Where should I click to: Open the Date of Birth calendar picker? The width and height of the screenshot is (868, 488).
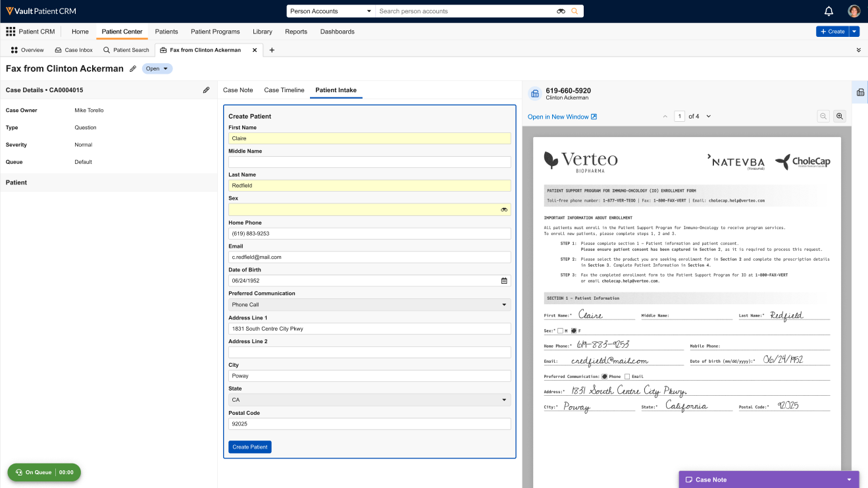point(504,281)
